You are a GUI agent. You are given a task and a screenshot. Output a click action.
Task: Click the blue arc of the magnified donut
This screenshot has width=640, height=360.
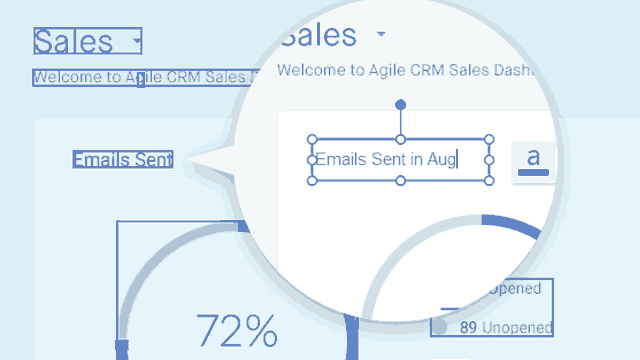[x=511, y=225]
